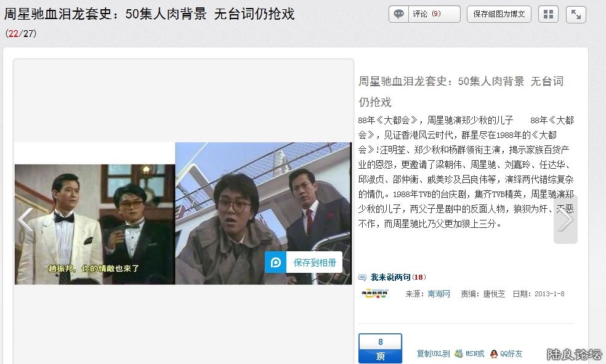
Task: Select the 保存到相册 text label
Action: pos(315,262)
